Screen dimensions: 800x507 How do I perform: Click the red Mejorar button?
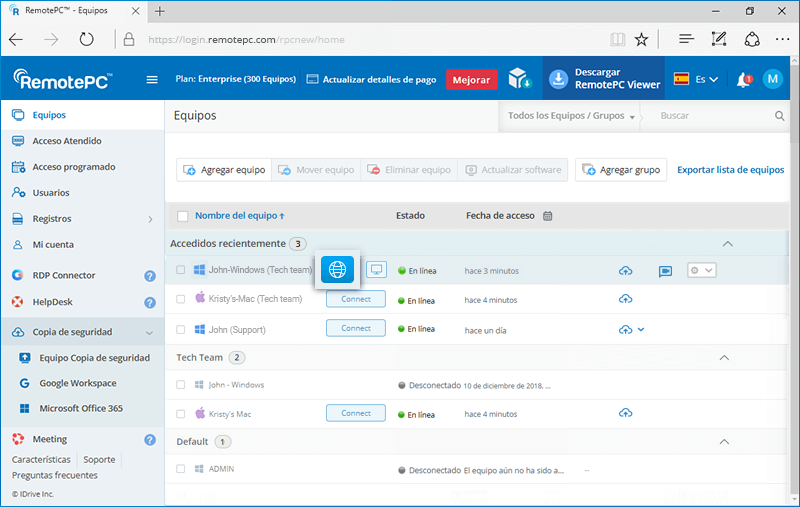tap(471, 80)
